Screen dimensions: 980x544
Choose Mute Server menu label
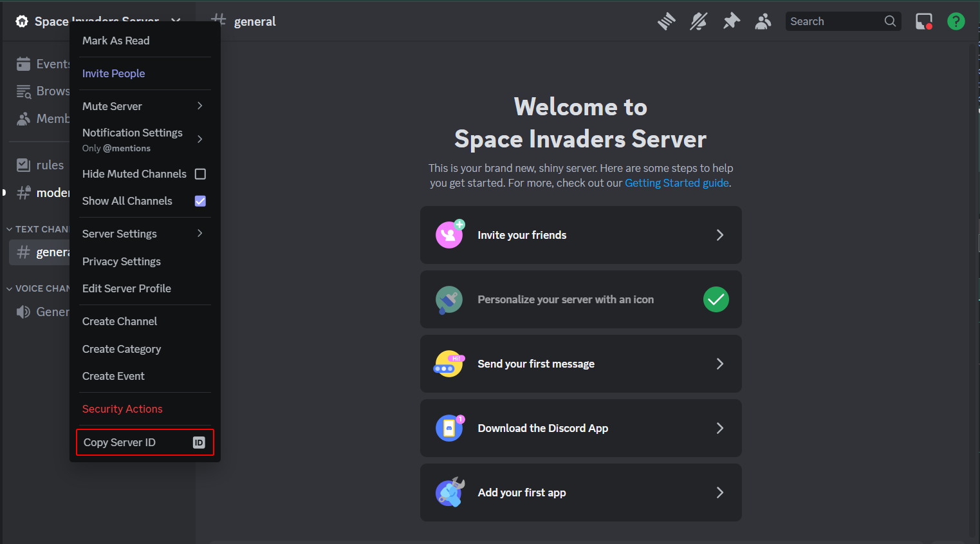112,106
